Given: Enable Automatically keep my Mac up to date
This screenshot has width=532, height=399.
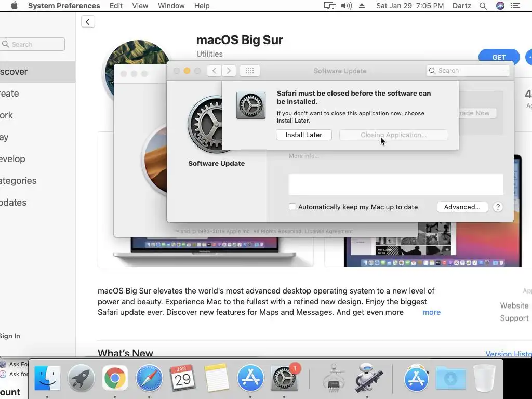Looking at the screenshot, I should tap(292, 207).
